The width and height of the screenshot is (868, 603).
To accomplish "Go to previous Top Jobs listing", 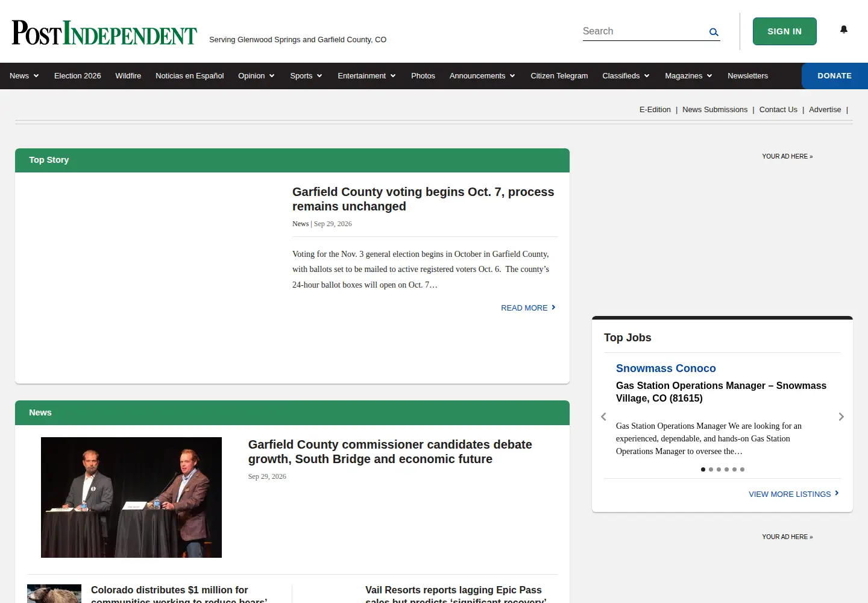I will (603, 417).
